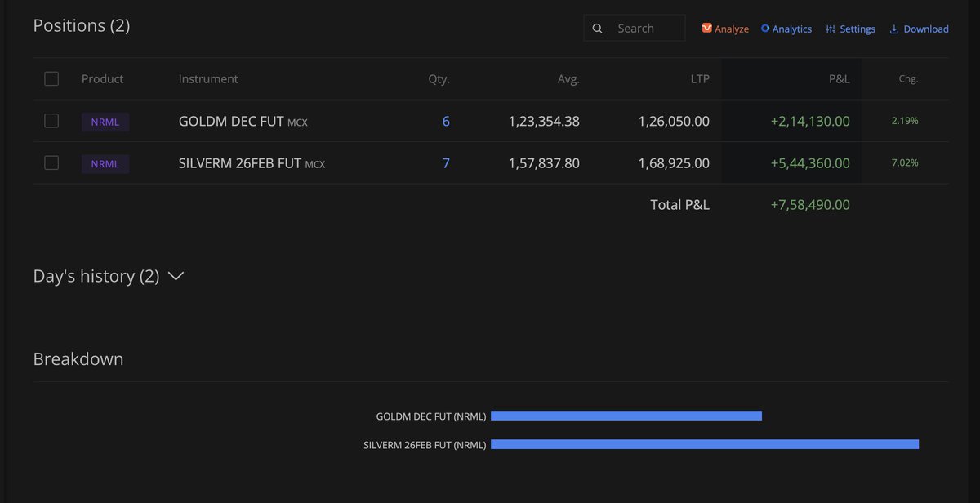Click the Total P&L label
980x503 pixels.
click(679, 205)
